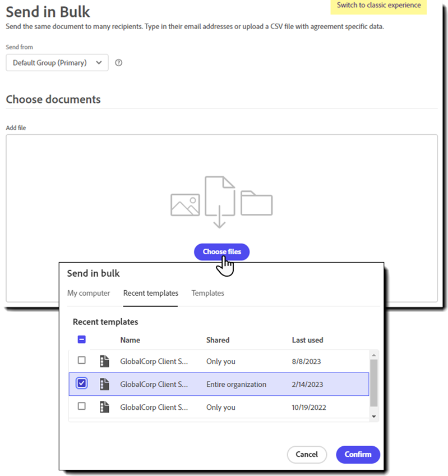This screenshot has width=448, height=476.
Task: Click the template icon beside the 2/14/2023 row
Action: [104, 384]
